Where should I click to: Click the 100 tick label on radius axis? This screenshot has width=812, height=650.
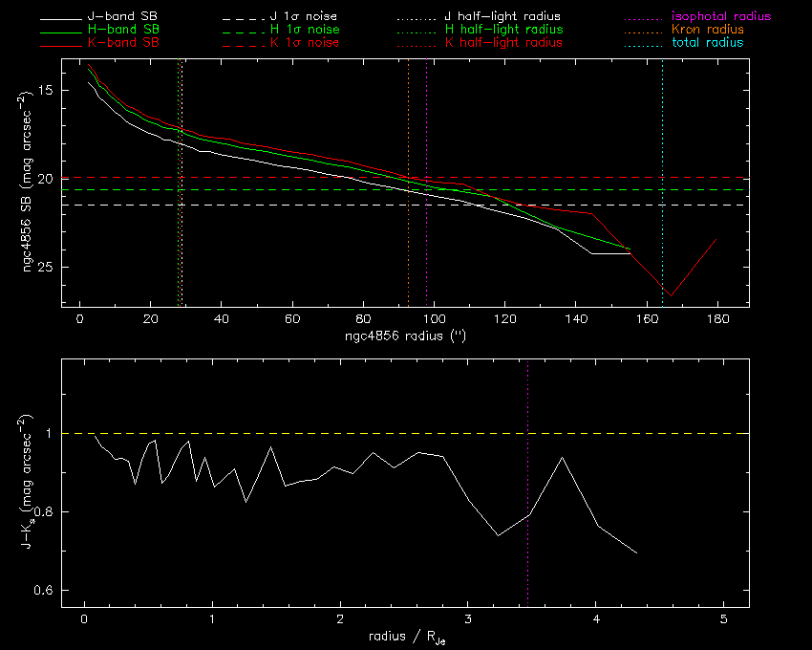point(434,319)
